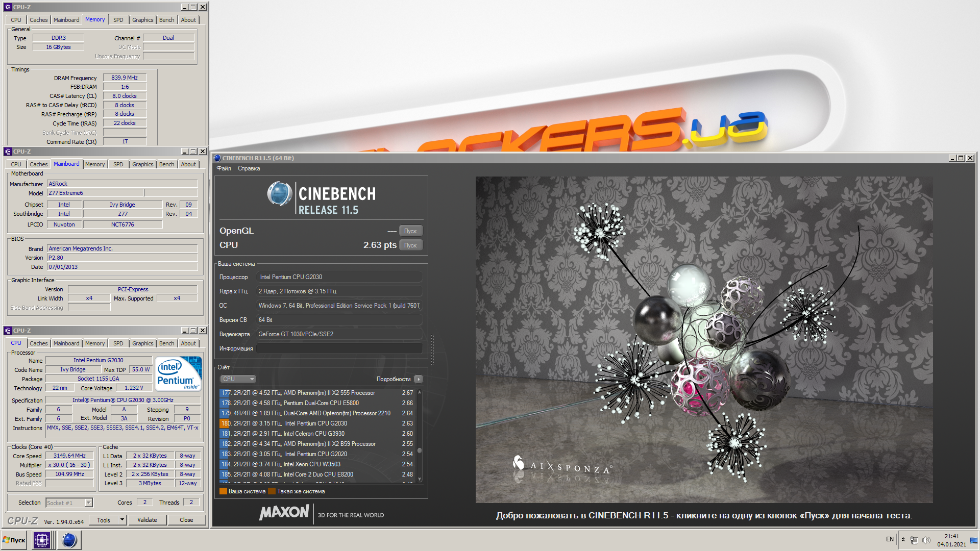The image size is (980, 551).
Task: Select rank 181 Intel Celeron G3930 row
Action: click(317, 434)
